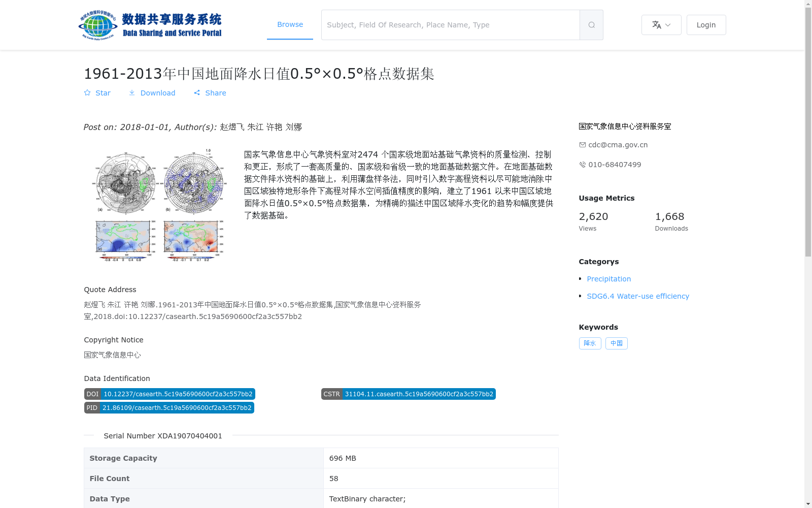Click the quote address citation text
812x508 pixels.
252,310
